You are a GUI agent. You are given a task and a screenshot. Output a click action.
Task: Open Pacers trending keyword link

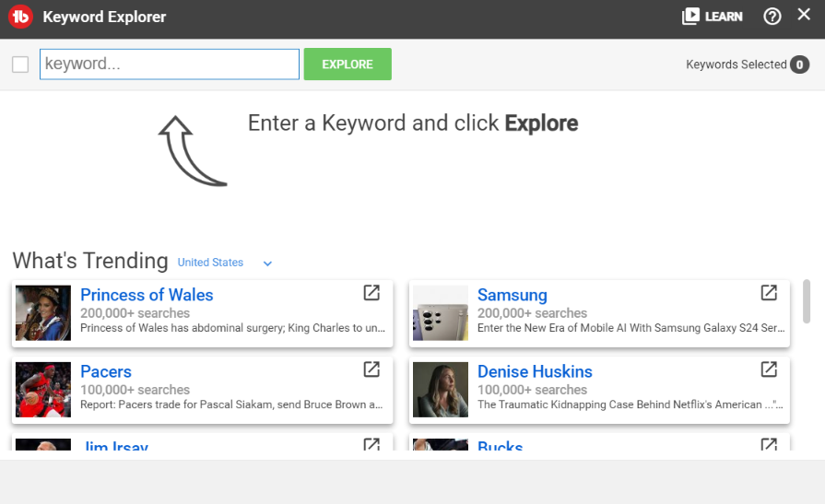point(106,371)
